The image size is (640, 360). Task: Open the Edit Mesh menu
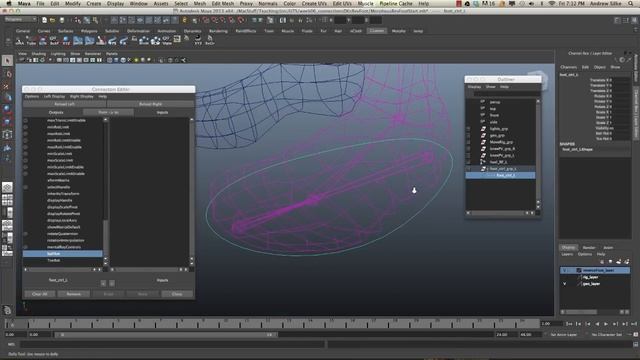point(222,3)
